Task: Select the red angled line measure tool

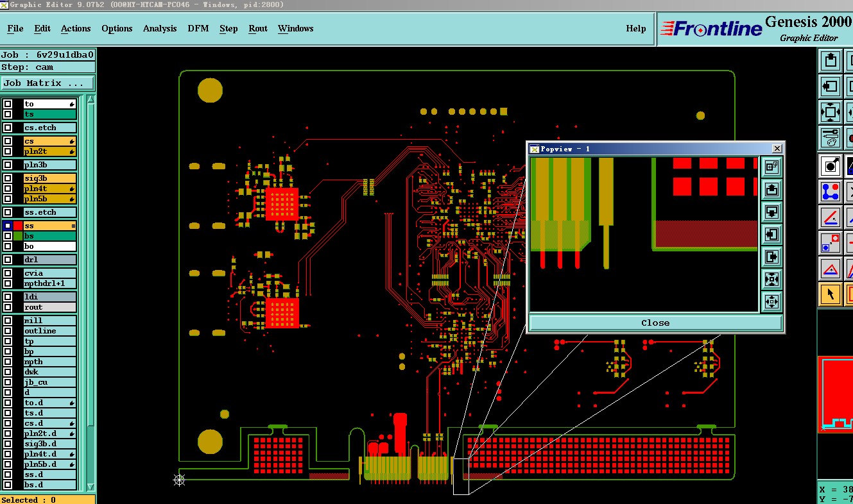Action: [x=831, y=217]
